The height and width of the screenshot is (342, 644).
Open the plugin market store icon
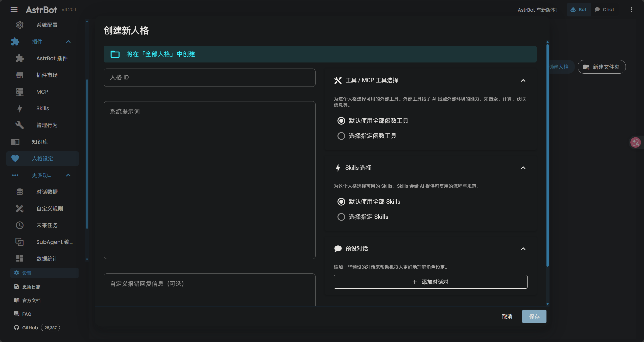[x=20, y=75]
